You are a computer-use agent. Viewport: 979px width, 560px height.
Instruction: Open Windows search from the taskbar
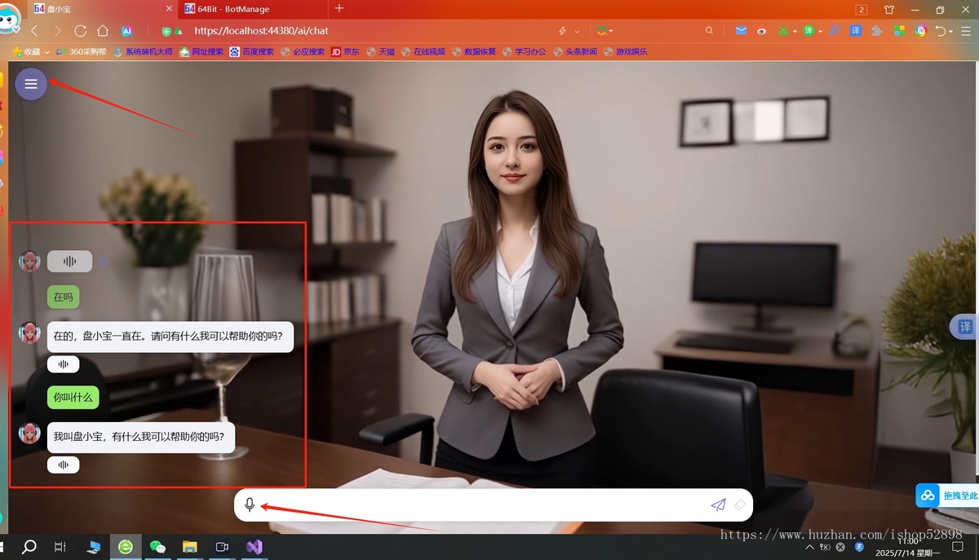click(29, 547)
